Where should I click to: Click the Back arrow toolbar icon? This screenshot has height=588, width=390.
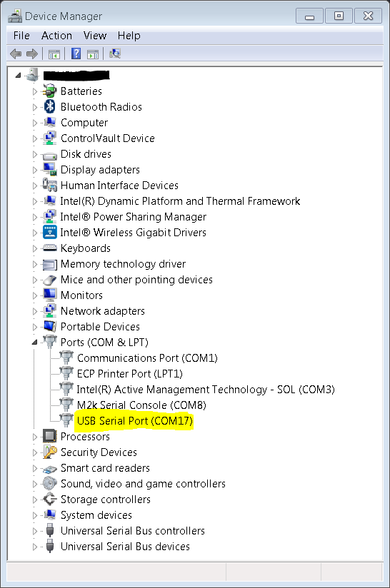point(16,54)
